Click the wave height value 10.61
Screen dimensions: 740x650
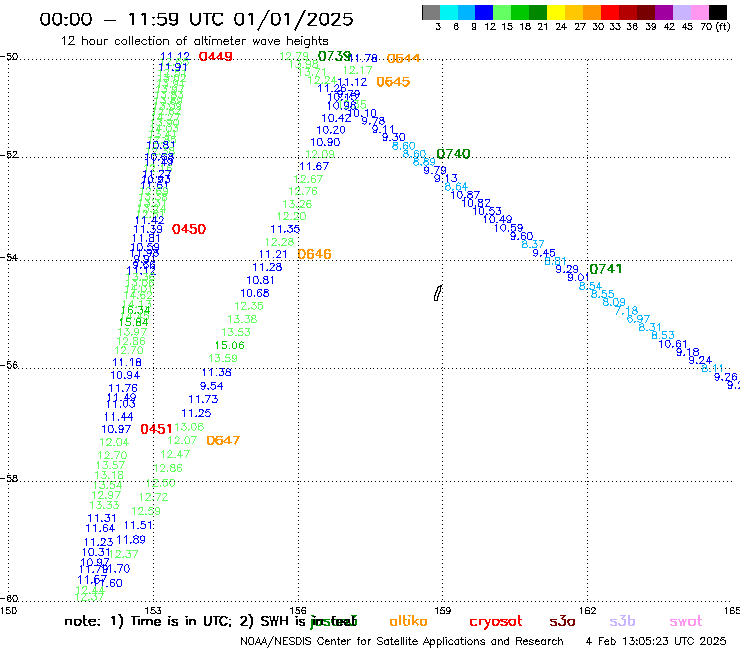(673, 344)
